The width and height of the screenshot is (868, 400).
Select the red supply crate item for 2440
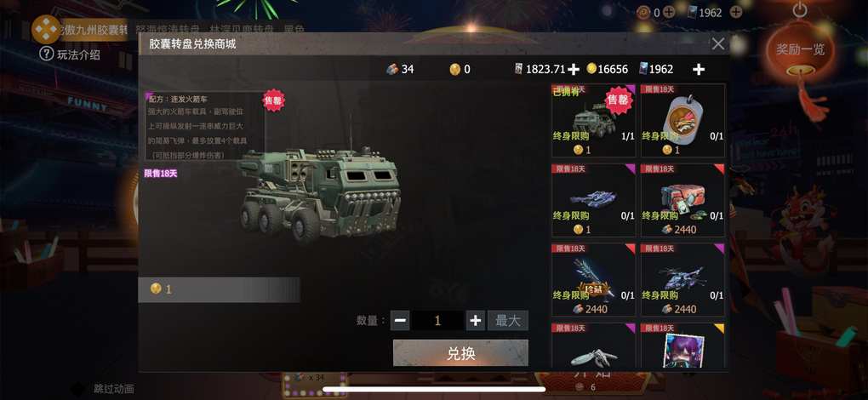pyautogui.click(x=682, y=200)
